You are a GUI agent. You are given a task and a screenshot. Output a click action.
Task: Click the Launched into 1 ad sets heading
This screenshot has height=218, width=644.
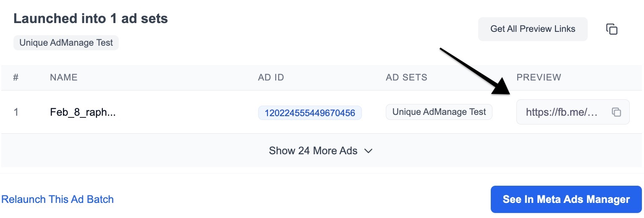pyautogui.click(x=91, y=18)
